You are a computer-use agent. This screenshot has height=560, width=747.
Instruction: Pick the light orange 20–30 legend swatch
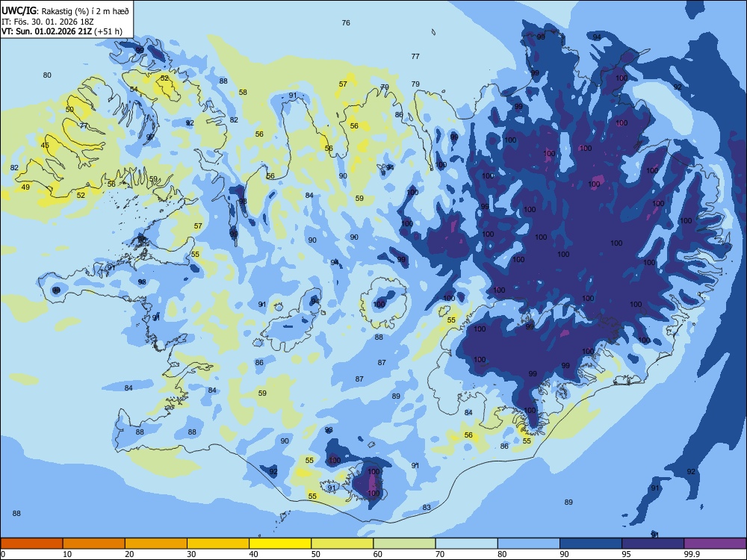[156, 544]
